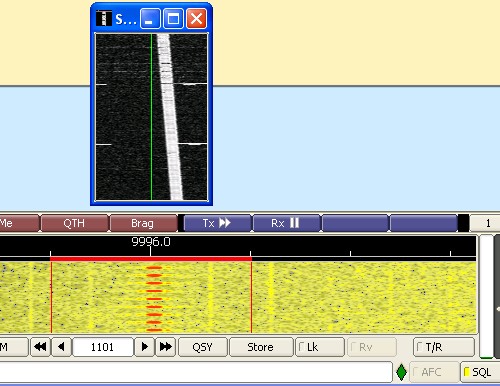The width and height of the screenshot is (500, 386).
Task: Click the orange signal in the waterfall
Action: [x=154, y=299]
